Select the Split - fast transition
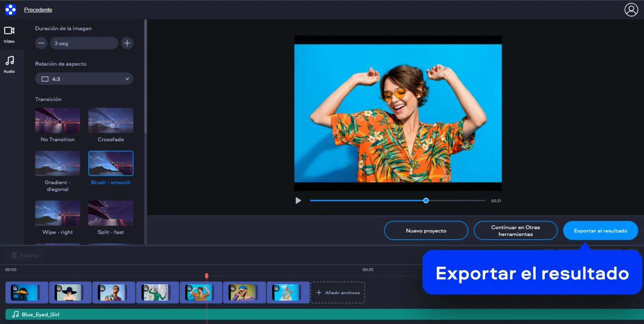The height and width of the screenshot is (324, 644). (x=111, y=213)
